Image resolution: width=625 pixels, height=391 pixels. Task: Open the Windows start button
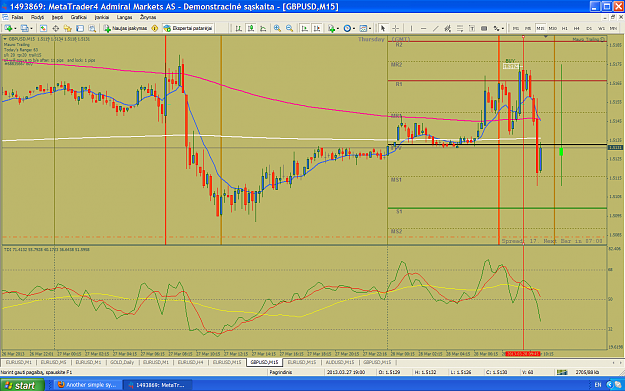coord(22,385)
